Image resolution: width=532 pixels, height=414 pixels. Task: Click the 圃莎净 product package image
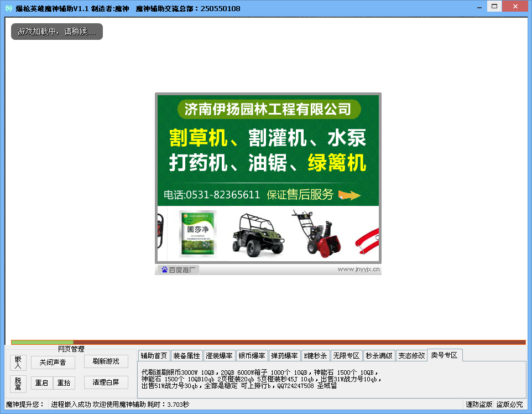pos(198,234)
